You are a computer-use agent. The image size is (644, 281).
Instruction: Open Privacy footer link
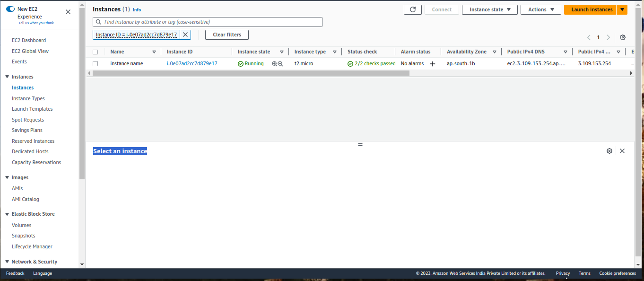coord(563,273)
